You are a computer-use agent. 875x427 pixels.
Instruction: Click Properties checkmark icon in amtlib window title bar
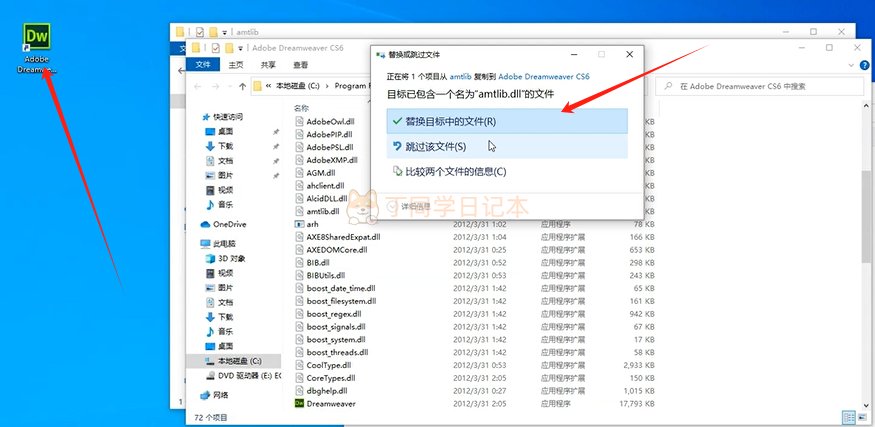(x=200, y=32)
